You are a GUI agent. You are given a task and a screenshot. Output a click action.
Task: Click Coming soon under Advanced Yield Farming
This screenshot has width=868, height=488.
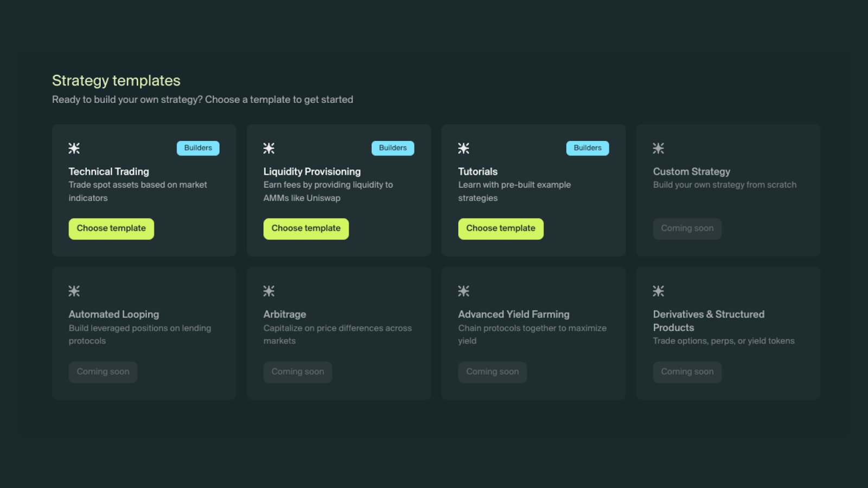493,372
